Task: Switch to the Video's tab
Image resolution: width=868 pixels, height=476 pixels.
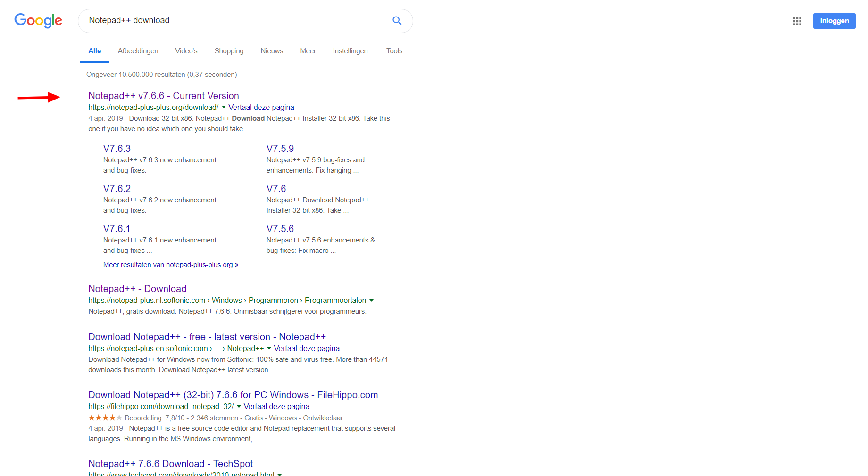Action: (x=186, y=51)
